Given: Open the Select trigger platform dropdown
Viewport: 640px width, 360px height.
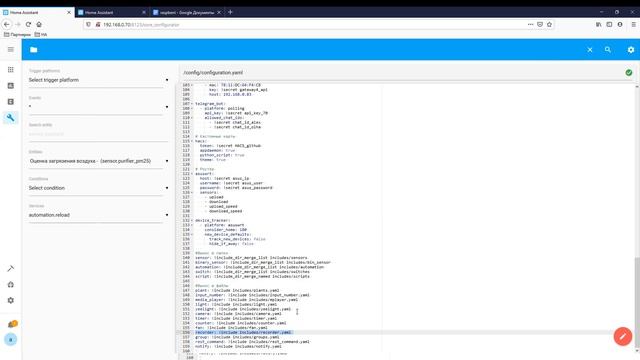Looking at the screenshot, I should (98, 80).
